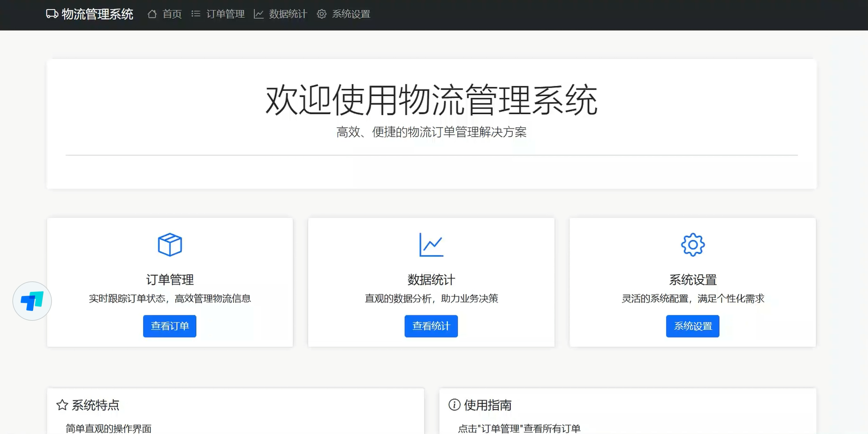Open 首页 from the navigation bar

[172, 14]
